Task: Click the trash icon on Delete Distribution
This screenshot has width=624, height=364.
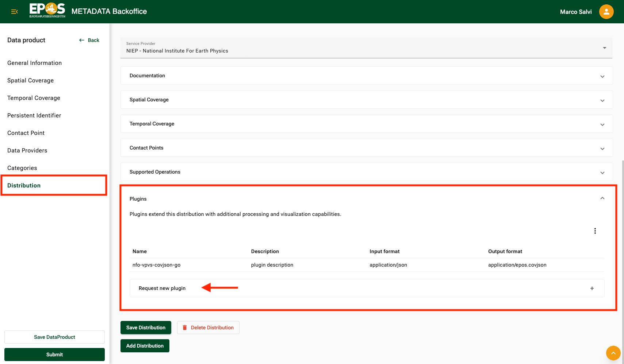Action: pos(185,327)
